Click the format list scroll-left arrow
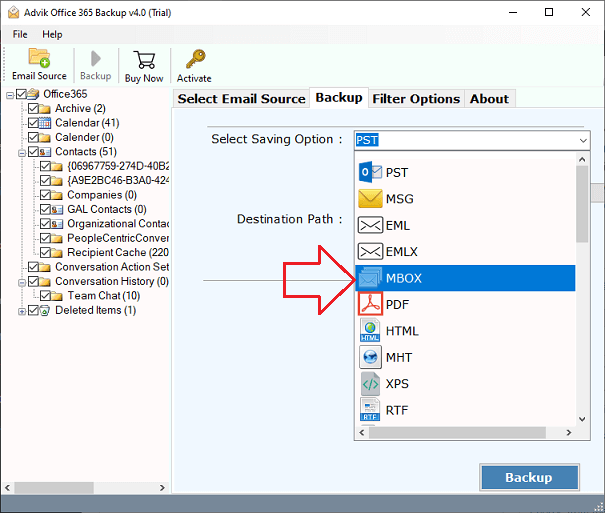Screen dimensions: 605x513 (362, 433)
